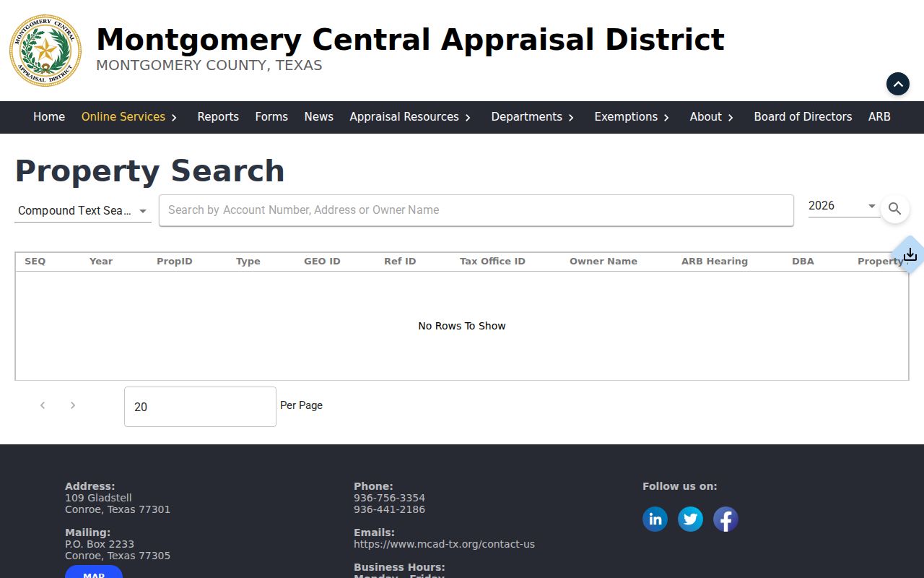The image size is (924, 578).
Task: Click phone number 936-441-2186
Action: [x=389, y=509]
